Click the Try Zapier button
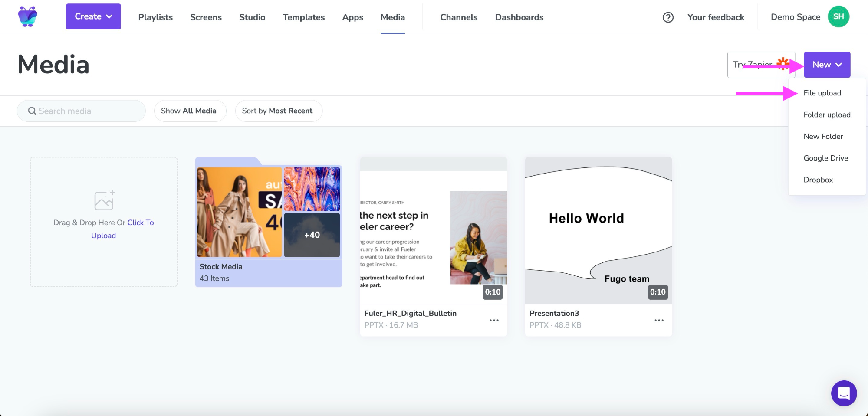The width and height of the screenshot is (868, 416). coord(761,65)
